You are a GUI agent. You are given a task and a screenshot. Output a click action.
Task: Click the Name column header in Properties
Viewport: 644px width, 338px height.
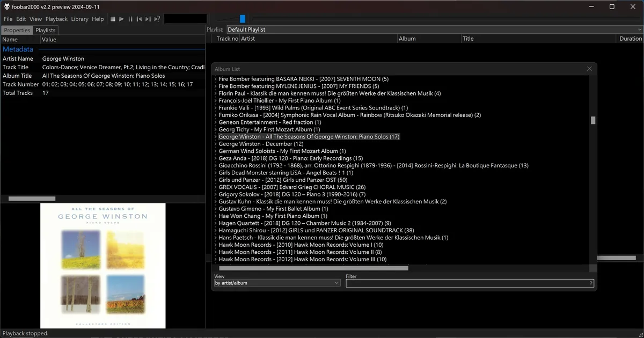20,39
